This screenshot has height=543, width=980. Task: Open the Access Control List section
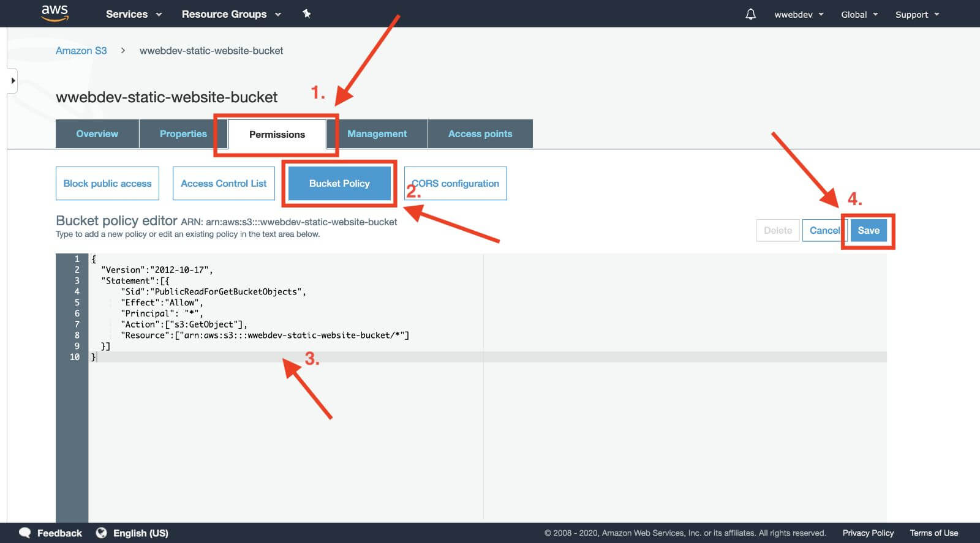point(224,184)
